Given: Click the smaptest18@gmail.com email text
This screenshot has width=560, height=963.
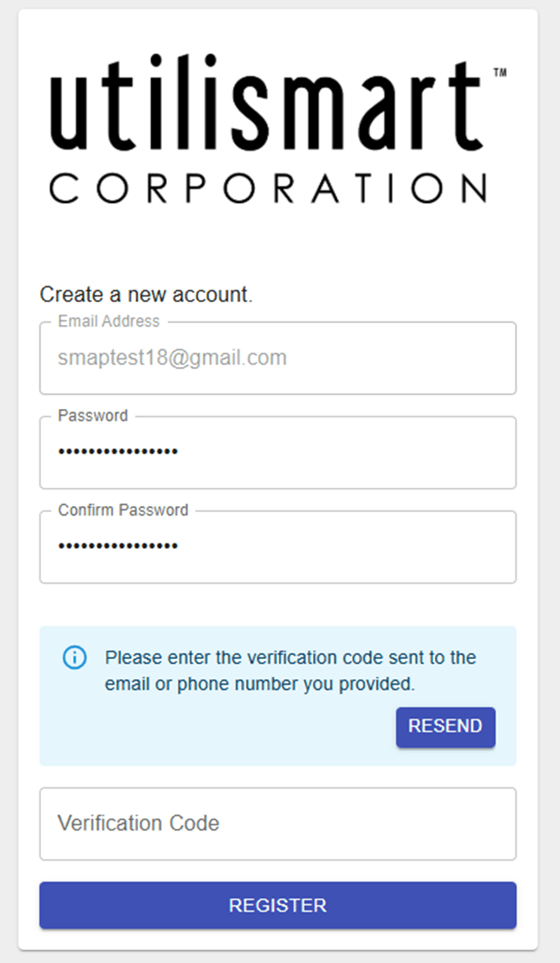Looking at the screenshot, I should click(172, 359).
